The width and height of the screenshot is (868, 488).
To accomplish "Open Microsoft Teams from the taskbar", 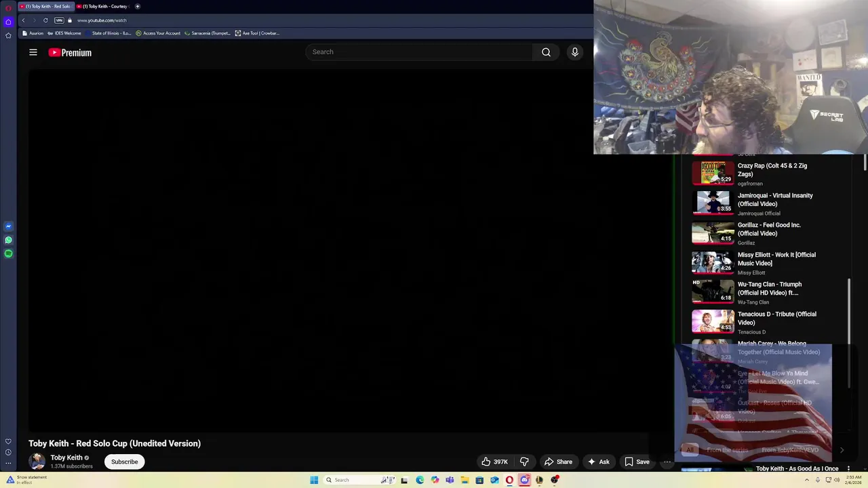I will click(450, 480).
